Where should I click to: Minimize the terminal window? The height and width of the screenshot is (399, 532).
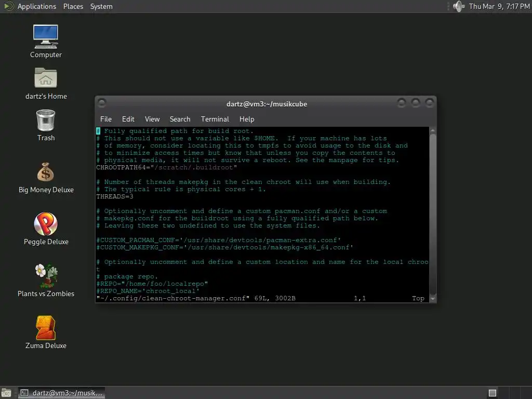coord(402,102)
